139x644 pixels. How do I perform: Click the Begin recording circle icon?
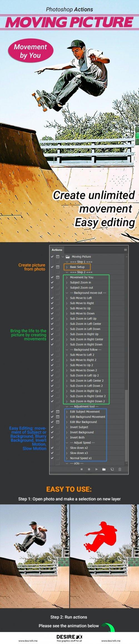[89, 469]
